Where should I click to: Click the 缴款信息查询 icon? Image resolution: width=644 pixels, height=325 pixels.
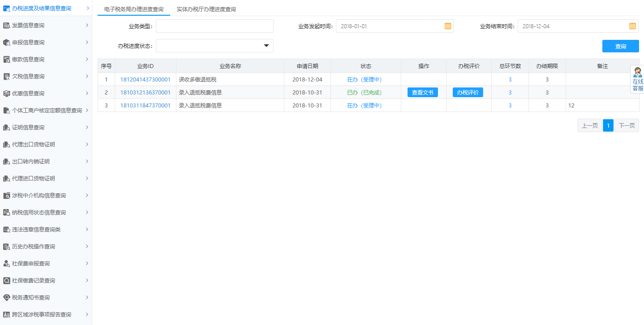(7, 59)
